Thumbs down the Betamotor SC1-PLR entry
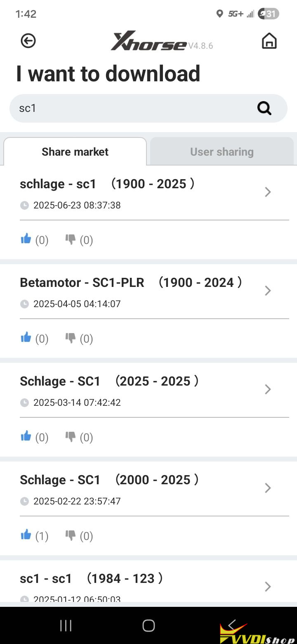This screenshot has width=297, height=644. tap(71, 338)
